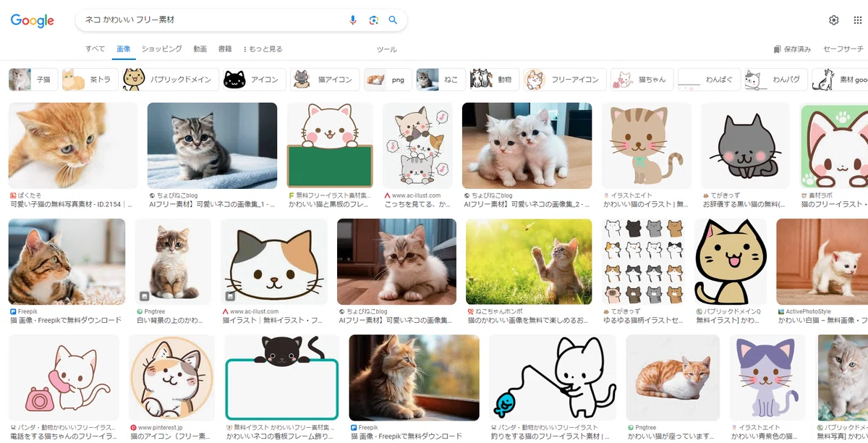Open the ツール filter options
Viewport: 868px width, 443px height.
tap(387, 49)
